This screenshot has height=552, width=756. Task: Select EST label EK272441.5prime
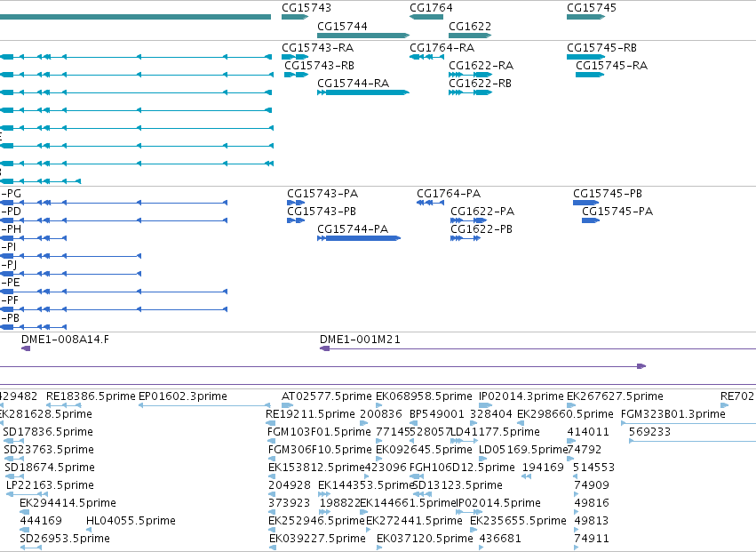(x=414, y=521)
